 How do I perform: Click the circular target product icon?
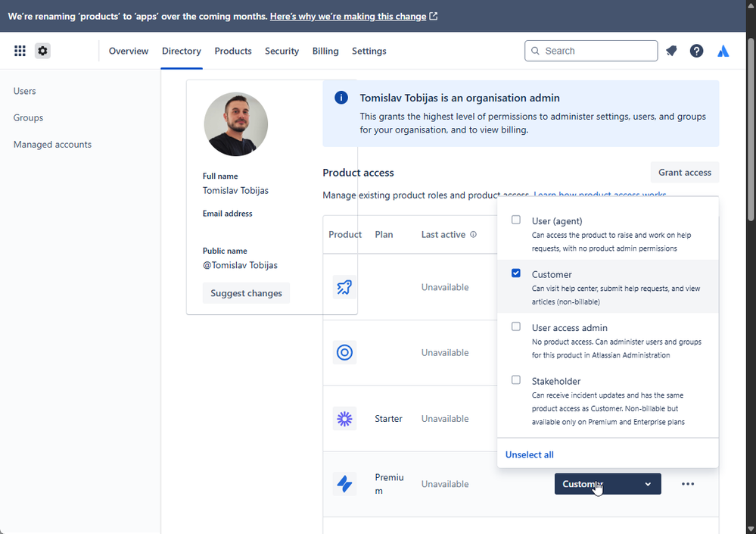click(x=344, y=353)
